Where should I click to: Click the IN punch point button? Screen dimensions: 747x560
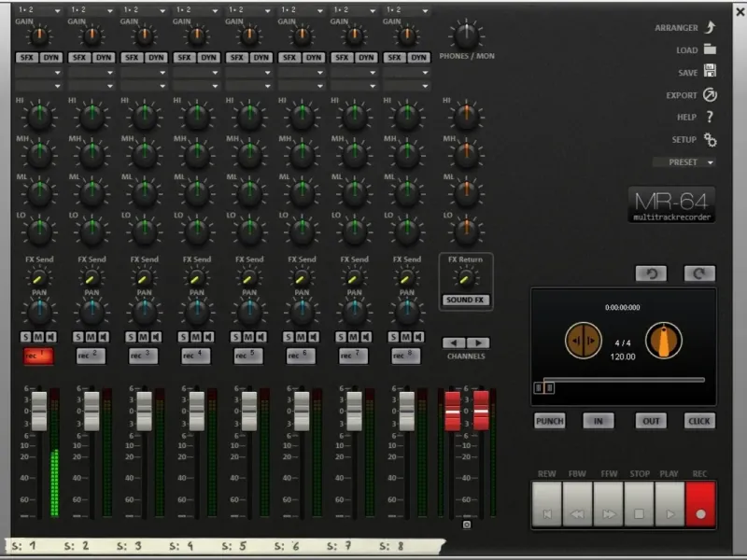(599, 421)
